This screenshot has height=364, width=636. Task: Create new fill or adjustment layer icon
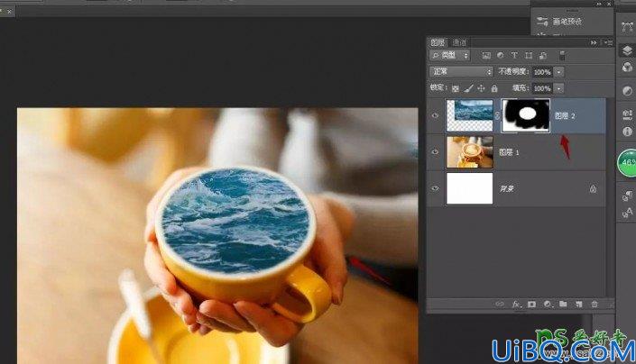tap(548, 304)
